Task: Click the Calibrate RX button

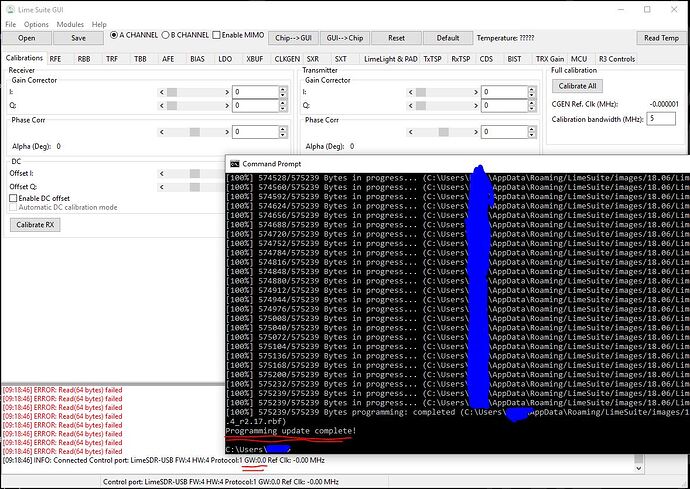Action: 35,224
